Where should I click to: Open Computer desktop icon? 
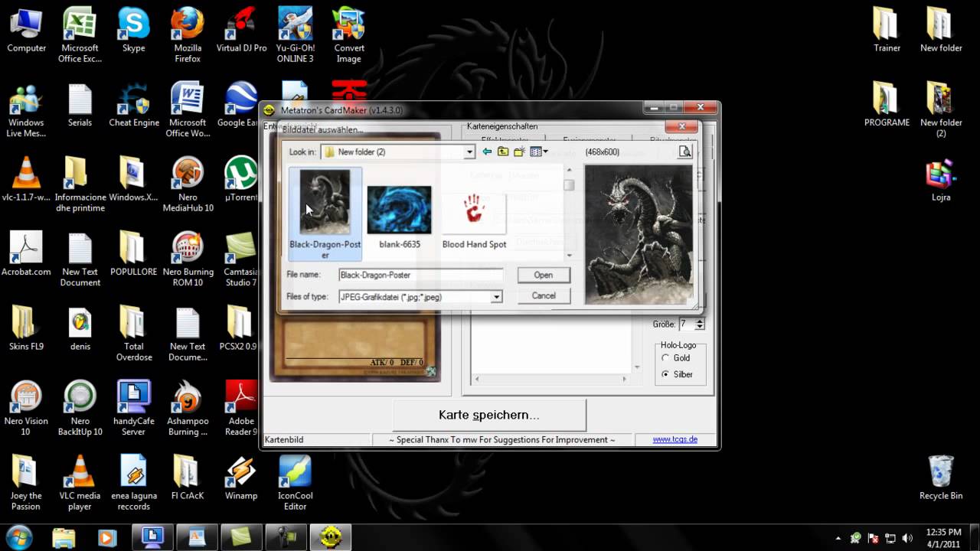click(x=27, y=31)
